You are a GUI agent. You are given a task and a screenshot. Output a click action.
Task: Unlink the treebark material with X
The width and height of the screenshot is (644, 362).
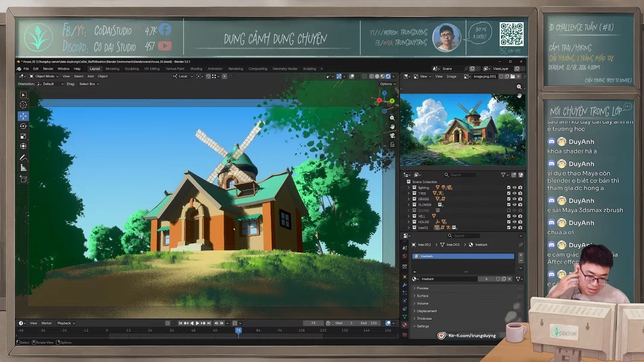[x=509, y=279]
